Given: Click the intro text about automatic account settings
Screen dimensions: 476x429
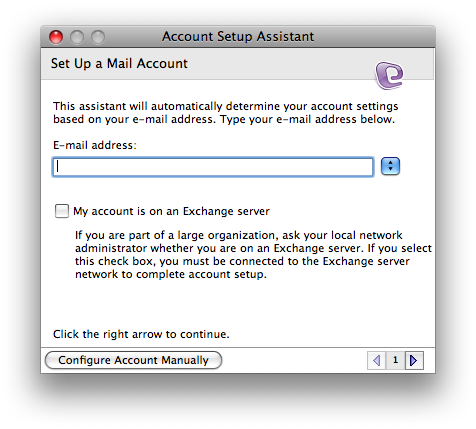Looking at the screenshot, I should (226, 113).
